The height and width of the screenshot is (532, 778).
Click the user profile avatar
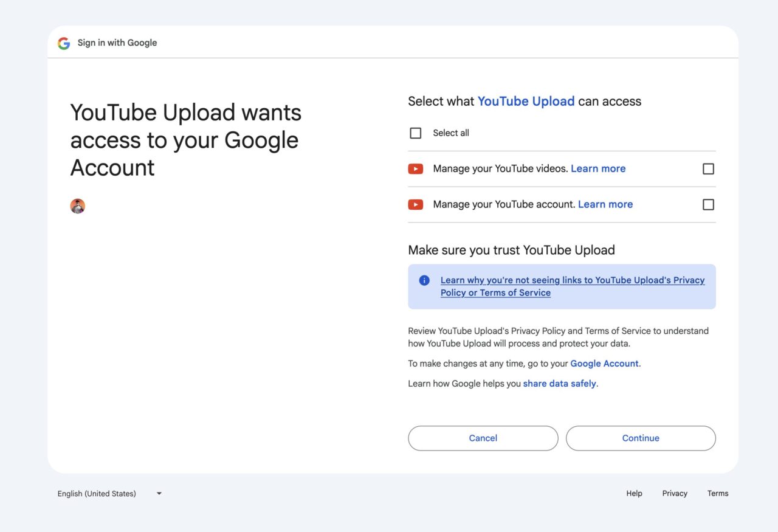(77, 206)
